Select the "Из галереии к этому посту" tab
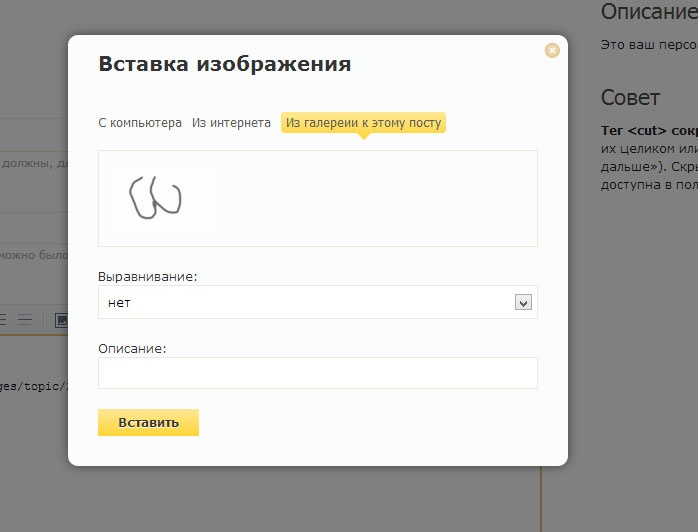 pyautogui.click(x=363, y=123)
